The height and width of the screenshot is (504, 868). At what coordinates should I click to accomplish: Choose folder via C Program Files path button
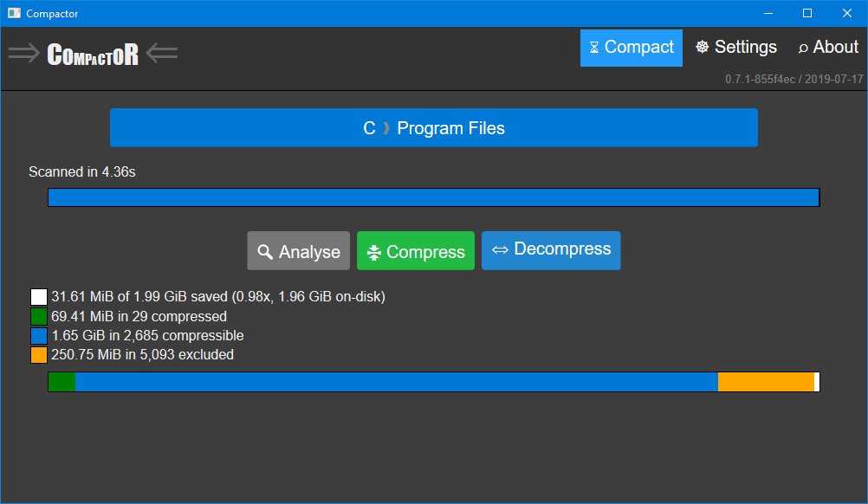[434, 128]
